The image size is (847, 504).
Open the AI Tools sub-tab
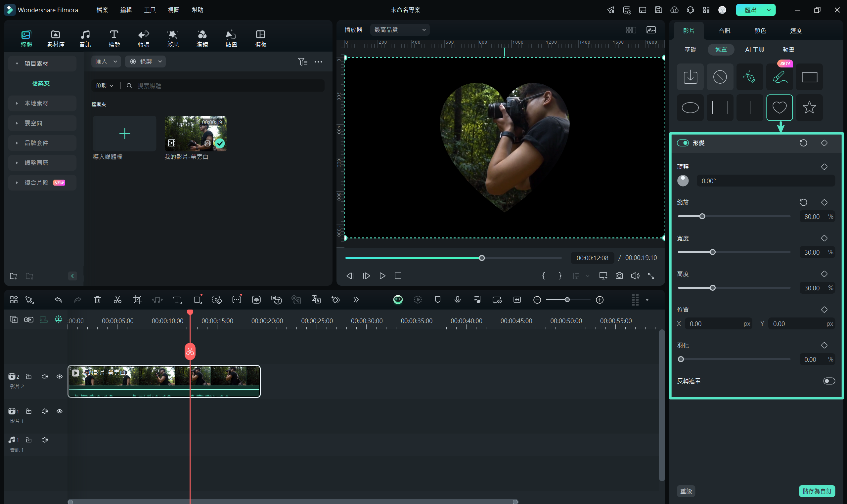(x=754, y=50)
